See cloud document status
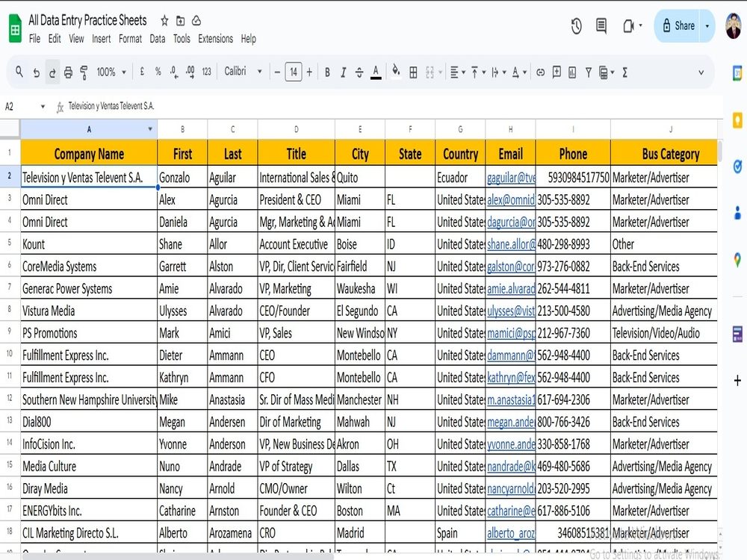Screen dimensions: 747x560 click(196, 20)
